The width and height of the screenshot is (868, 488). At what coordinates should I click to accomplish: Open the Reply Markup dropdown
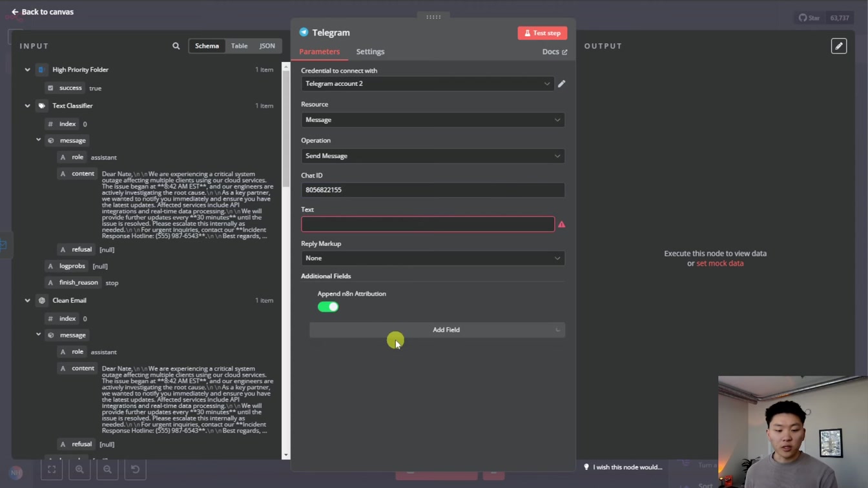pos(433,258)
